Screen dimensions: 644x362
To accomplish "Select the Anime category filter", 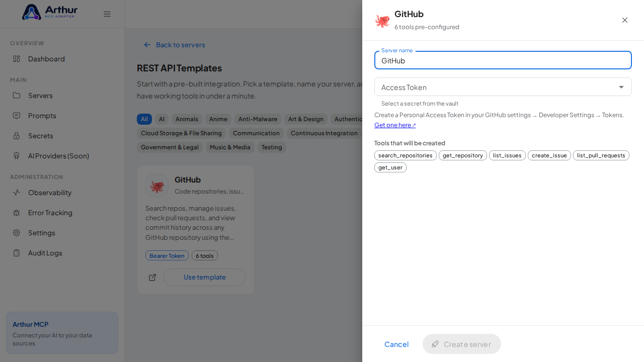I will click(218, 119).
